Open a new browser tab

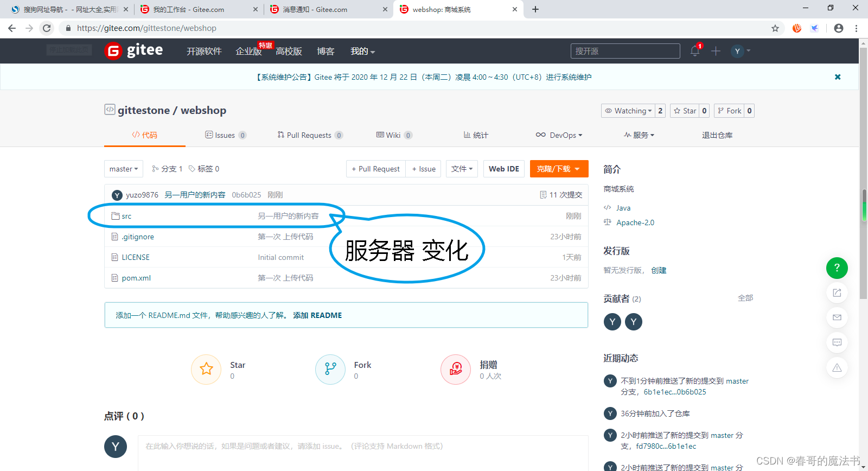[535, 9]
